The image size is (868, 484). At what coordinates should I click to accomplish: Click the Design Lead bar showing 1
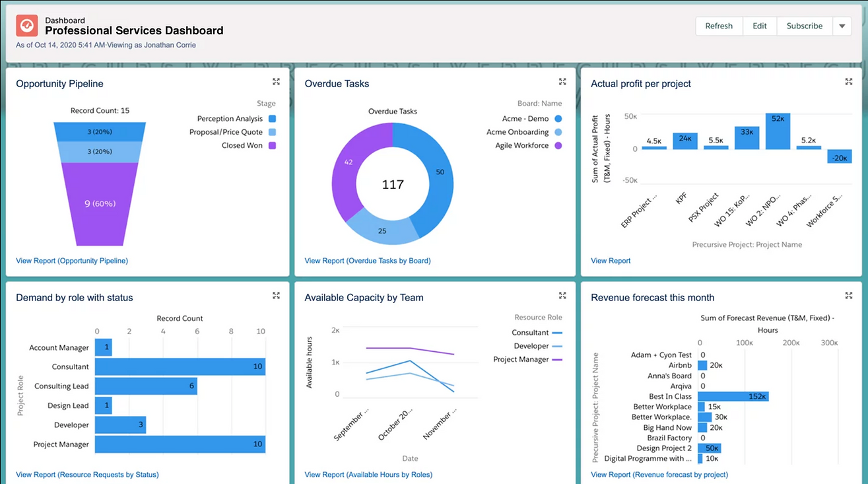tap(104, 405)
